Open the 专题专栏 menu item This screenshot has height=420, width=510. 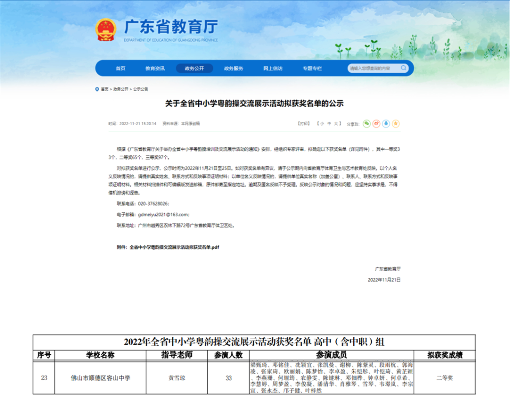(312, 69)
